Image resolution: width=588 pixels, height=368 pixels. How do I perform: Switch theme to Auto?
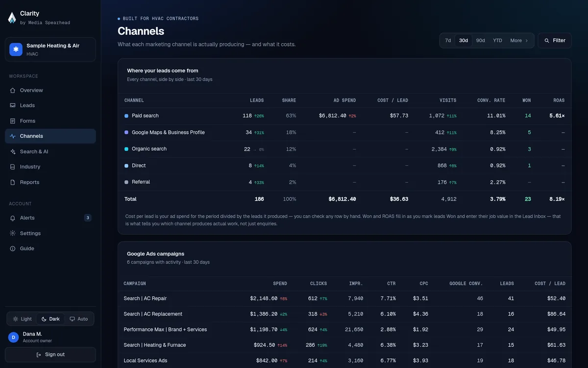click(x=78, y=319)
